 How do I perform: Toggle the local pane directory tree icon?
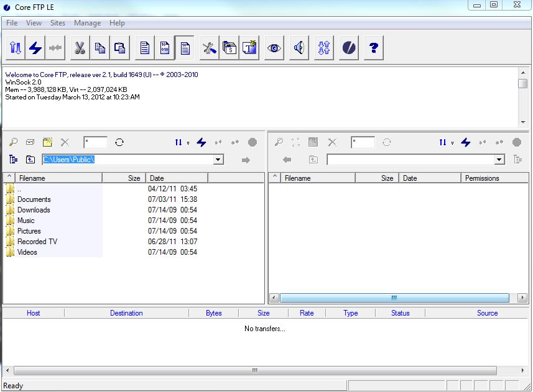[13, 159]
